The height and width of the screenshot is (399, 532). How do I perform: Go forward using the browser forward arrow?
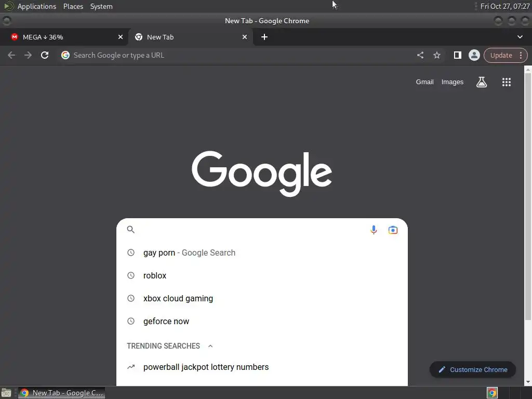[28, 55]
